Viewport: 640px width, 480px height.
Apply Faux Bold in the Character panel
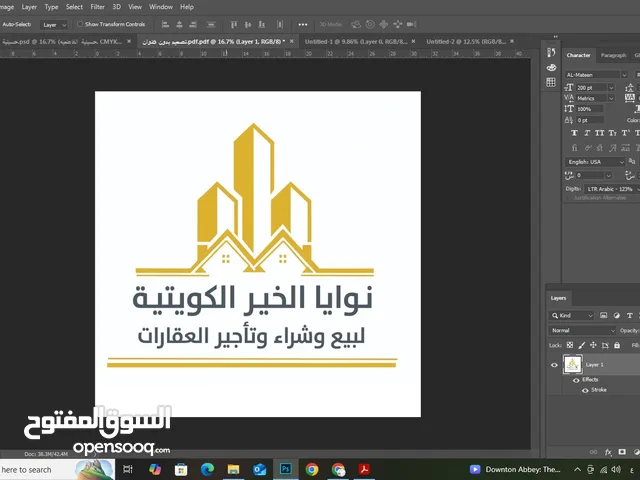574,133
